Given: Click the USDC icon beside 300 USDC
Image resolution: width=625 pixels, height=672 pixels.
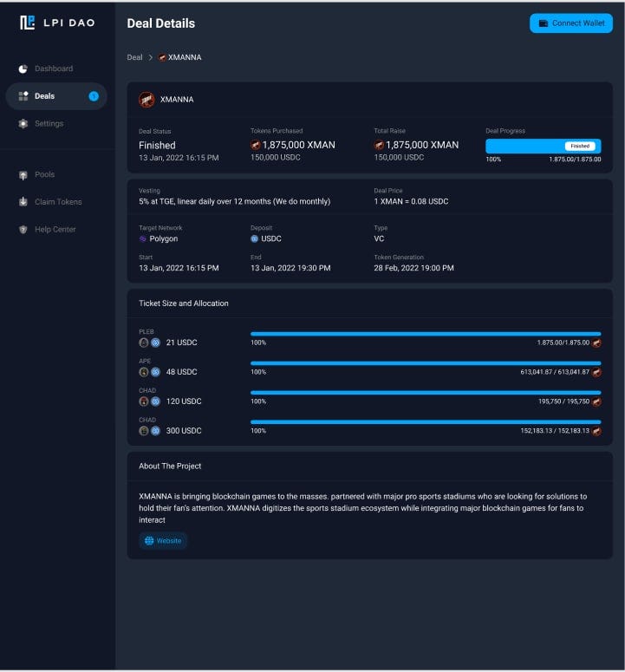Looking at the screenshot, I should (x=155, y=431).
